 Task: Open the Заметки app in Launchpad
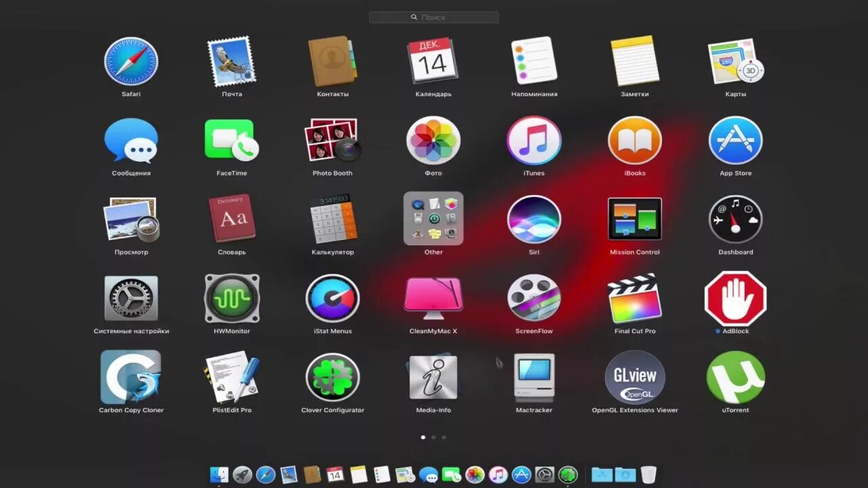click(635, 62)
